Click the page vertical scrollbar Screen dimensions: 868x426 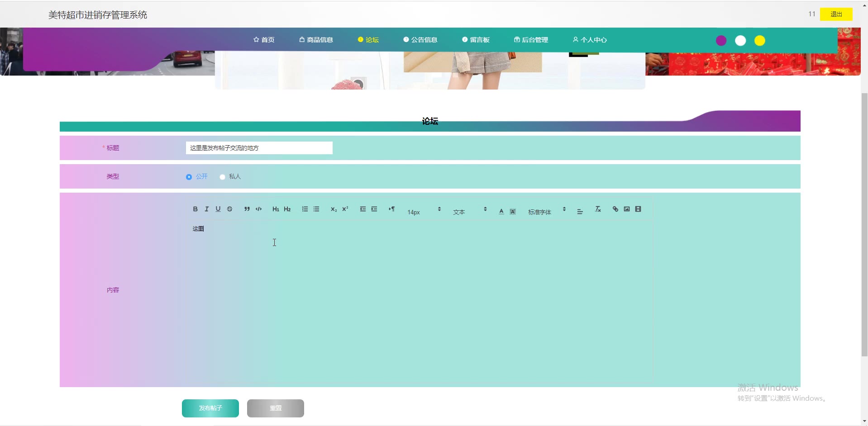point(864,225)
